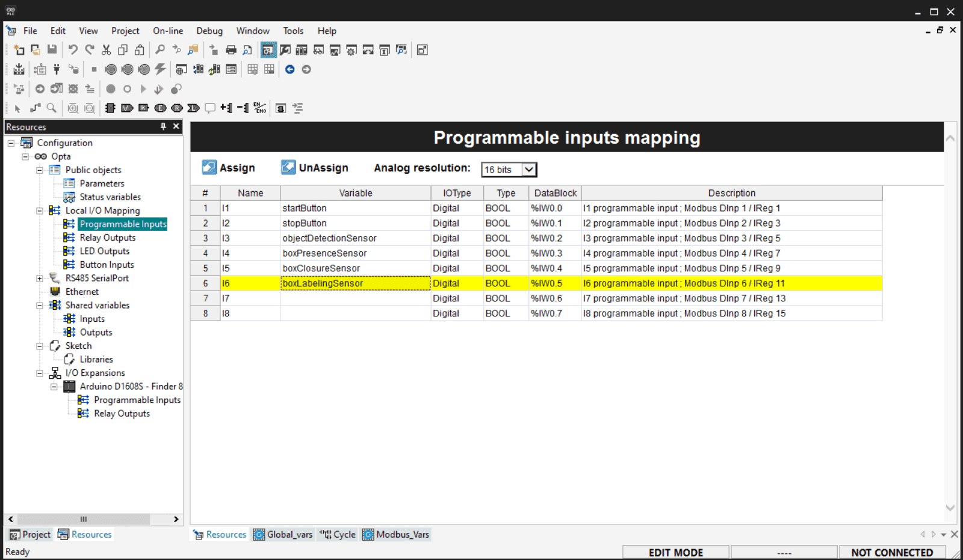Close the Resources panel

176,126
